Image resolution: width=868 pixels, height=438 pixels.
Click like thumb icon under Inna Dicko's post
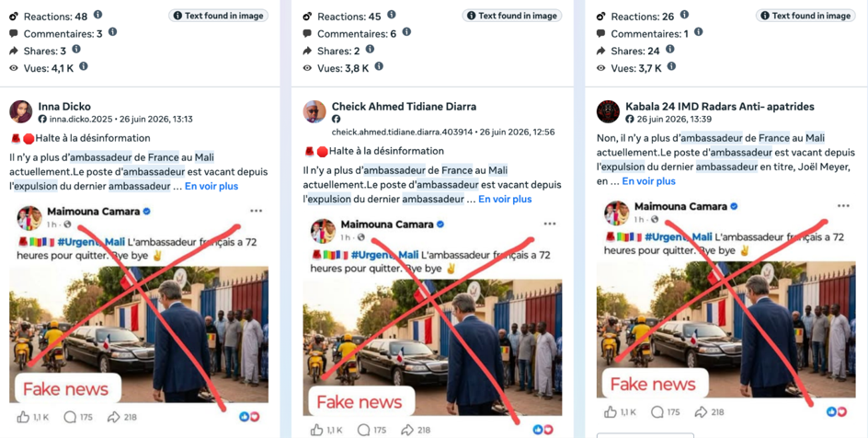point(23,417)
